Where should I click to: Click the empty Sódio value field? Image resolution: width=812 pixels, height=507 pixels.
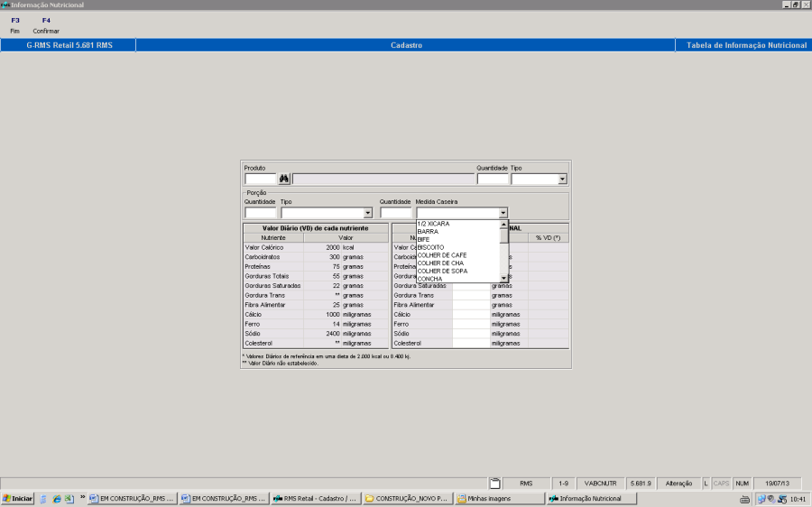[x=471, y=334]
